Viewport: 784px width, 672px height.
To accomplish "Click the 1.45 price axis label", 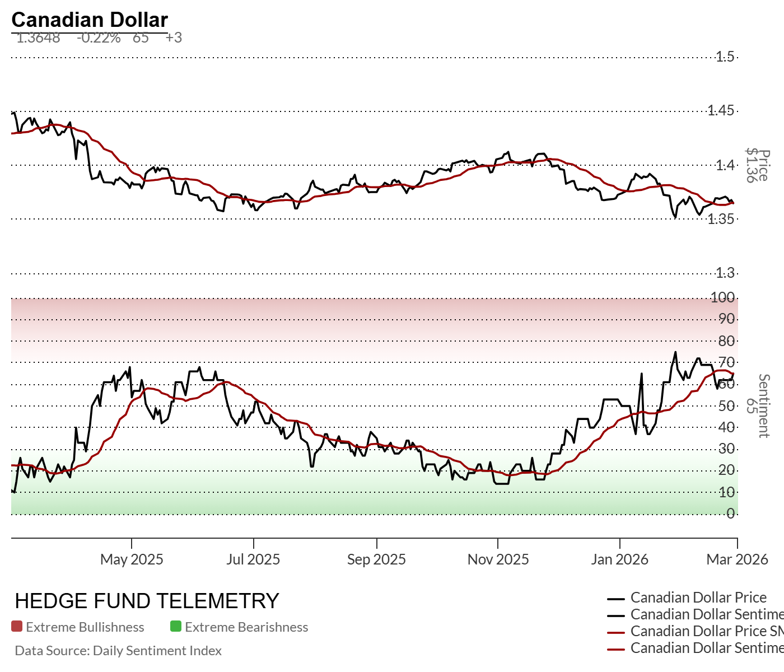I will click(721, 110).
